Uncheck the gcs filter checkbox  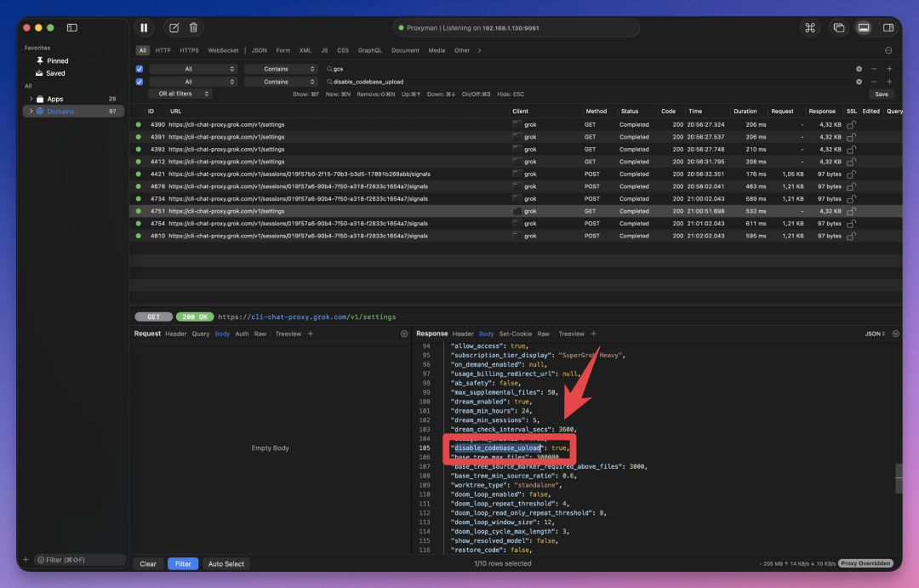tap(140, 69)
